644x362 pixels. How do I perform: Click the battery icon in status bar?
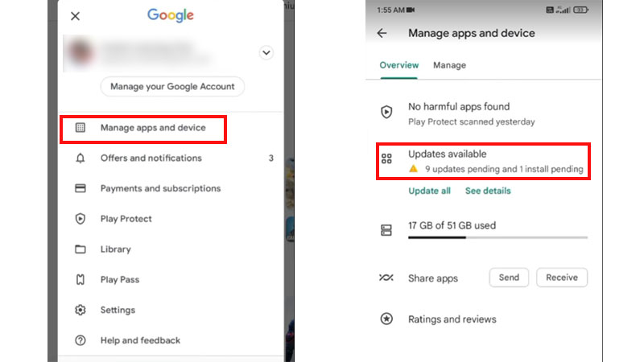click(580, 10)
